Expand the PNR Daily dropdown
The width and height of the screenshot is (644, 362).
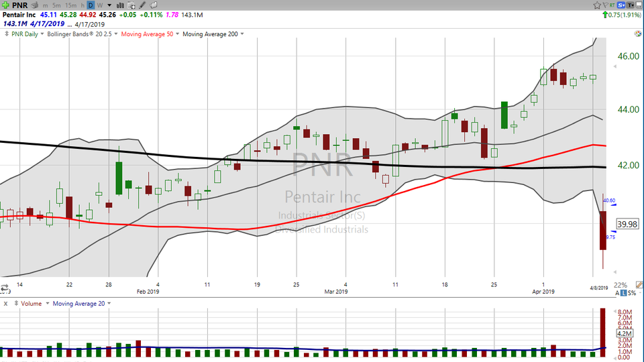coord(42,34)
